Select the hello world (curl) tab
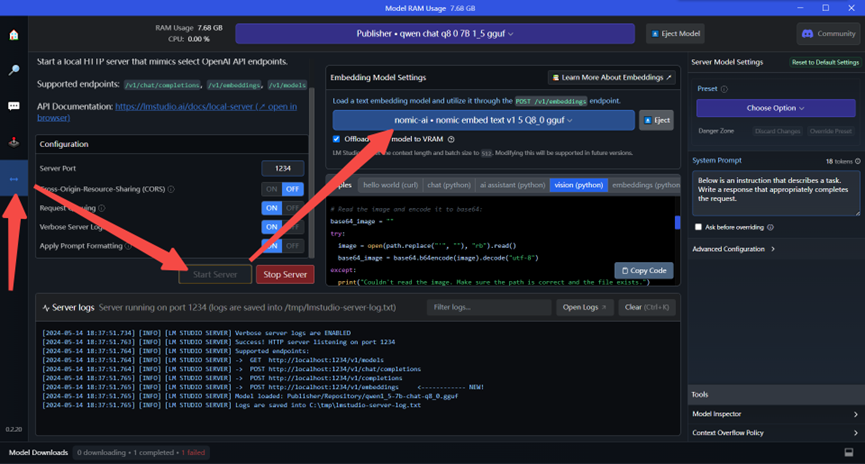Image resolution: width=865 pixels, height=464 pixels. (391, 185)
